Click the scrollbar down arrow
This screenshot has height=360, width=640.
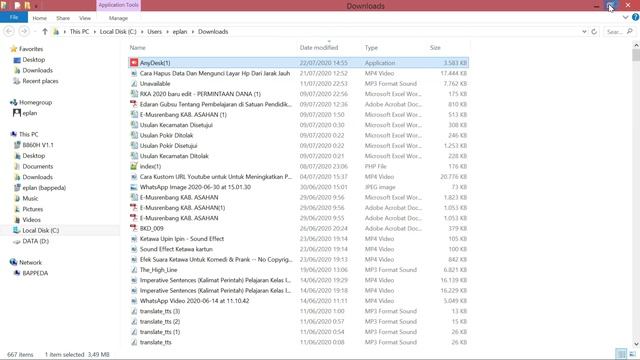coord(636,344)
